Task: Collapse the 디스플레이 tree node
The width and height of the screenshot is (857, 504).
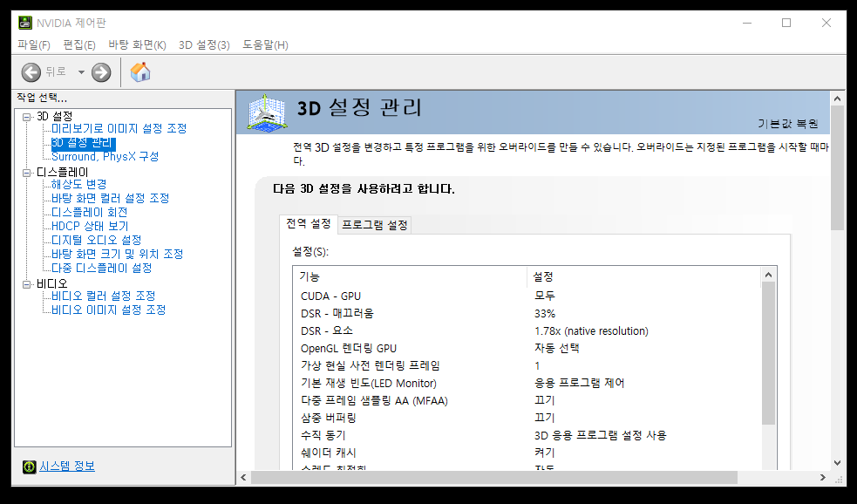Action: coord(26,173)
